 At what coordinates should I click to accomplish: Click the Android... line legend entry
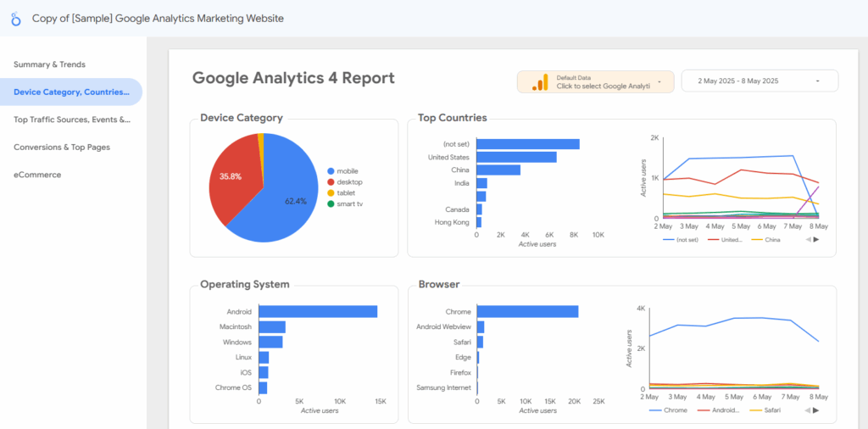click(x=719, y=410)
